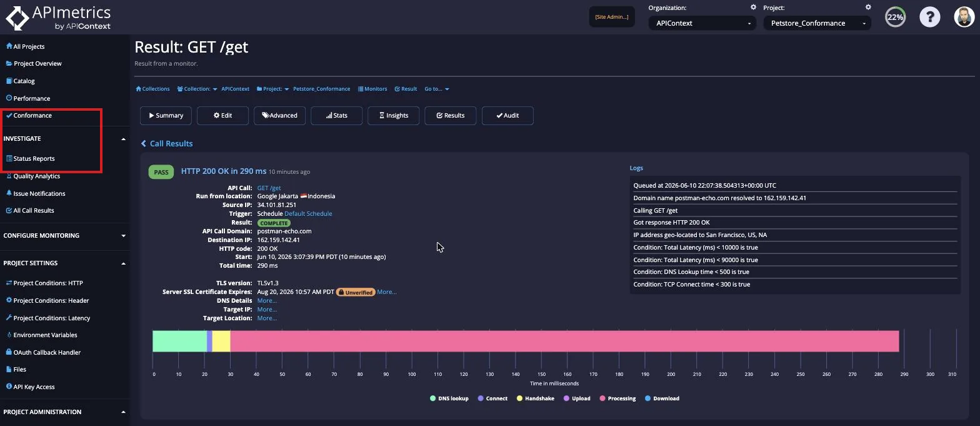This screenshot has height=426, width=980.
Task: Open API Key Access
Action: [30, 387]
